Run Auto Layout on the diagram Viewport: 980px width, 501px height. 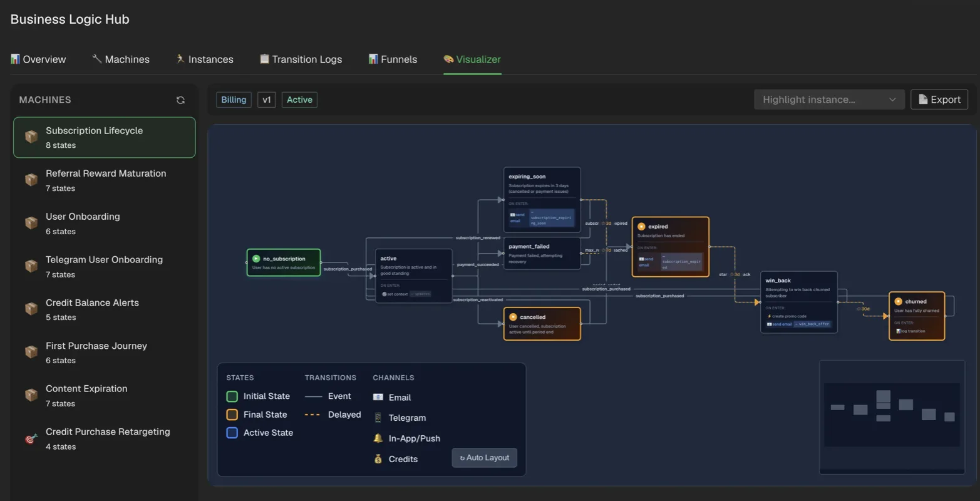485,458
